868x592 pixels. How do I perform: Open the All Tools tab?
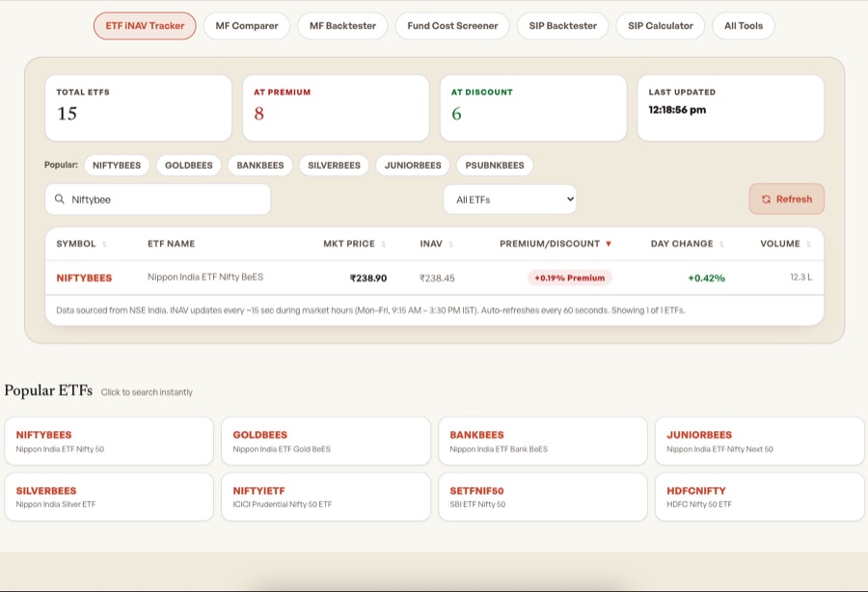coord(744,26)
